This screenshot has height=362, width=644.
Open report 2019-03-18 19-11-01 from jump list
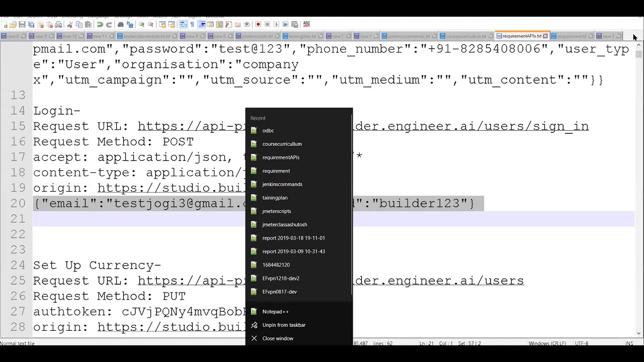299,238
